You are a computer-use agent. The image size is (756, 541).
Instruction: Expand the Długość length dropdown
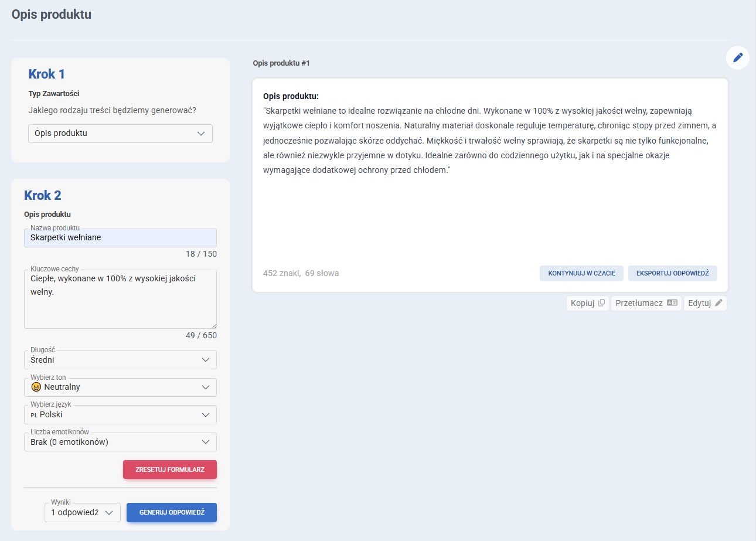click(x=205, y=360)
